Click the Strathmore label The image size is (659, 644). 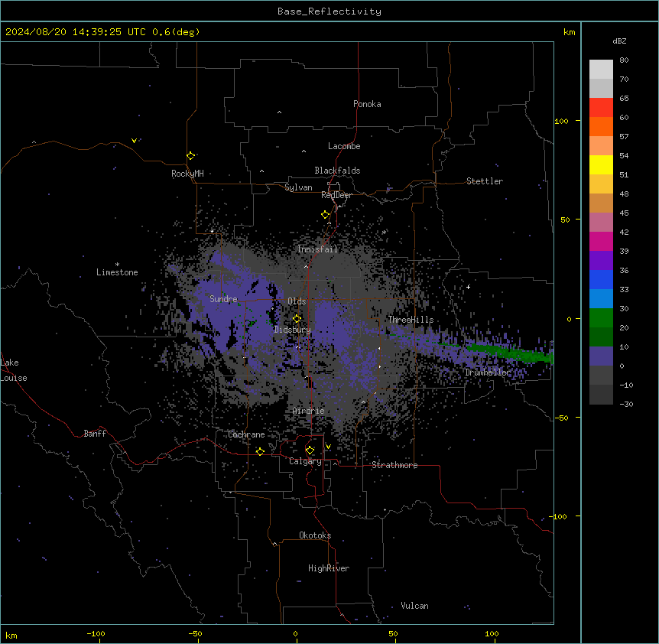(394, 465)
